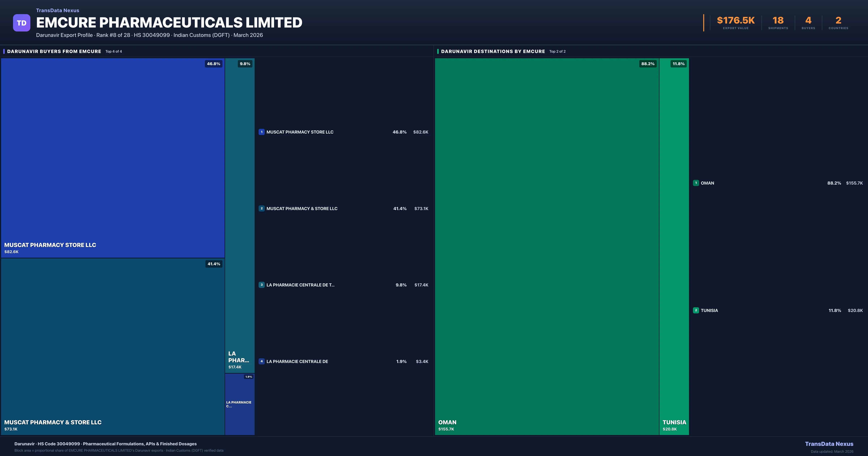868x456 pixels.
Task: Open Darunavir Buyers From Emcure section header
Action: click(54, 51)
